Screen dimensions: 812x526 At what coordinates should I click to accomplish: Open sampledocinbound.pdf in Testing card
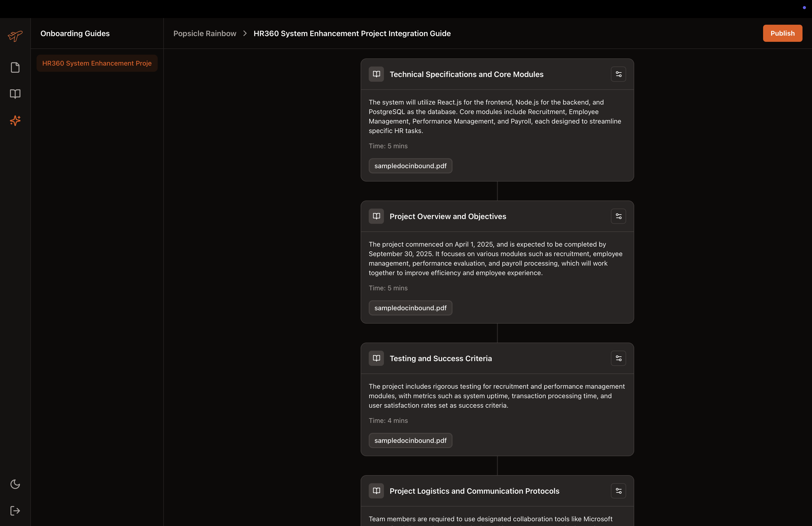click(411, 440)
